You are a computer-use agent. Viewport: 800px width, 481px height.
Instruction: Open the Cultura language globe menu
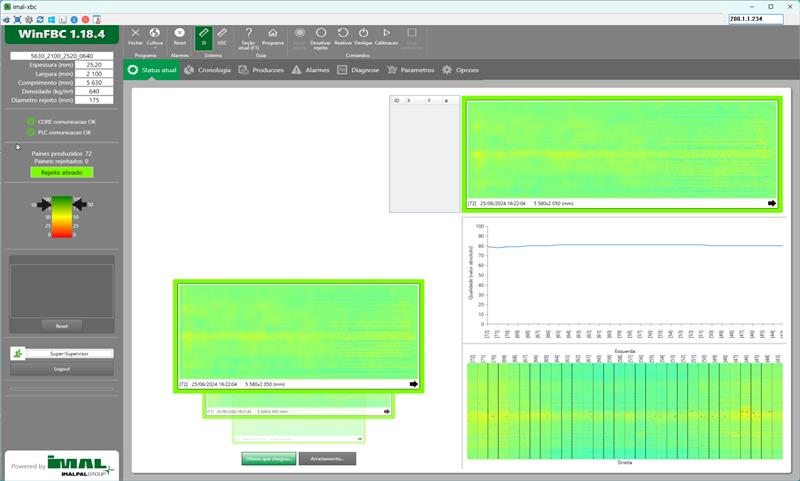tap(155, 35)
